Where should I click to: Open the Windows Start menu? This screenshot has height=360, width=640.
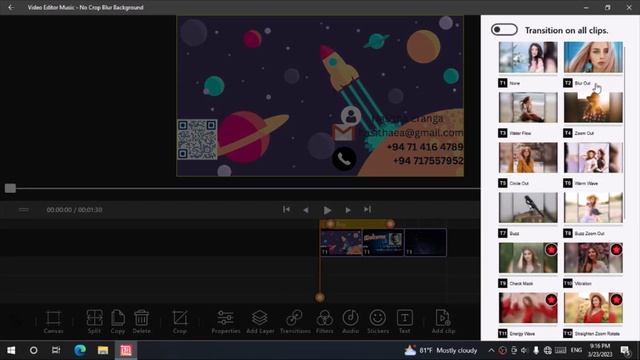pos(11,350)
